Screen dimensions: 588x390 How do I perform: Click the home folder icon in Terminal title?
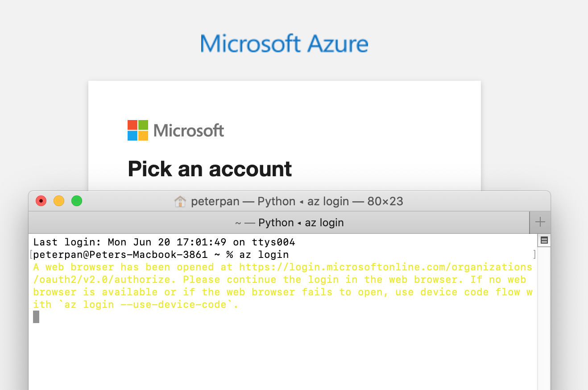point(180,202)
